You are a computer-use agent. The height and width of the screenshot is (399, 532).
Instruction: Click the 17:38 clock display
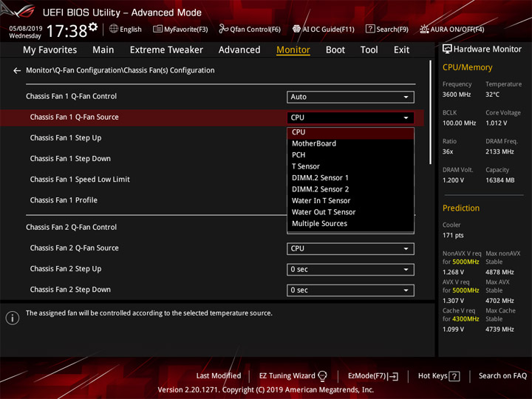tap(66, 31)
